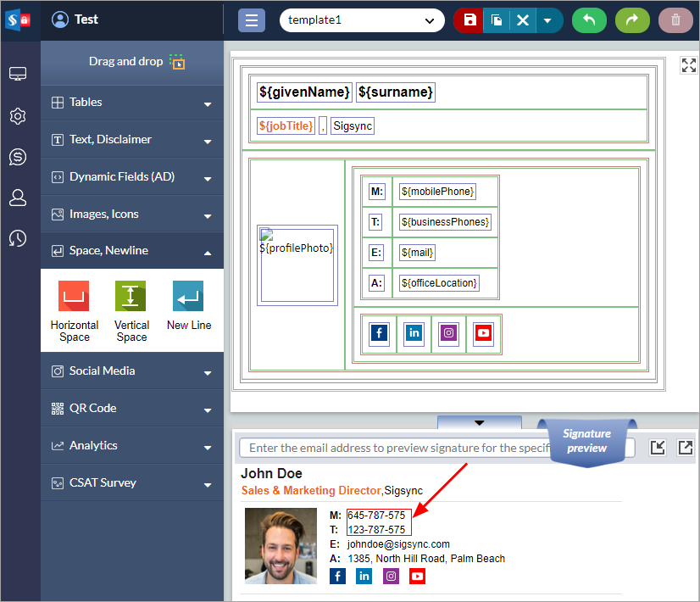Collapse the Space, Newline section
This screenshot has width=700, height=602.
click(x=131, y=251)
